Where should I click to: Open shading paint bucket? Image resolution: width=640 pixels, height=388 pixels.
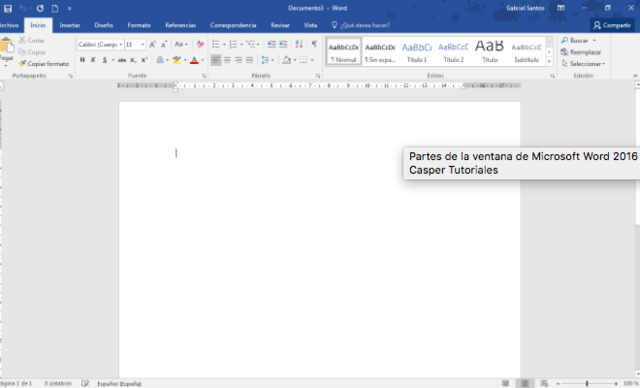click(287, 60)
